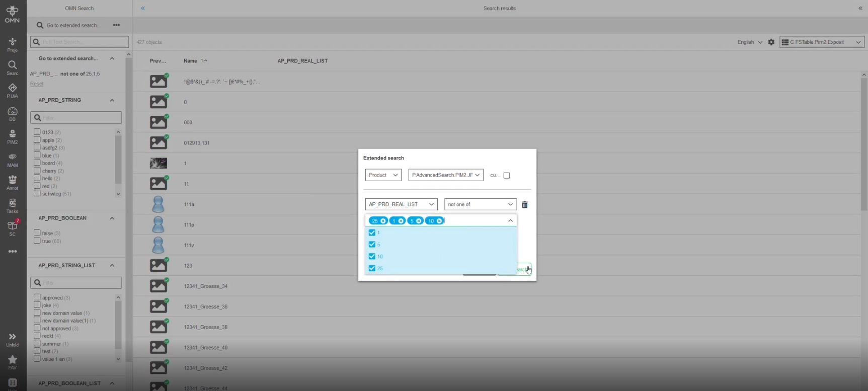Open the MAM module icon
This screenshot has width=868, height=391.
pyautogui.click(x=12, y=160)
